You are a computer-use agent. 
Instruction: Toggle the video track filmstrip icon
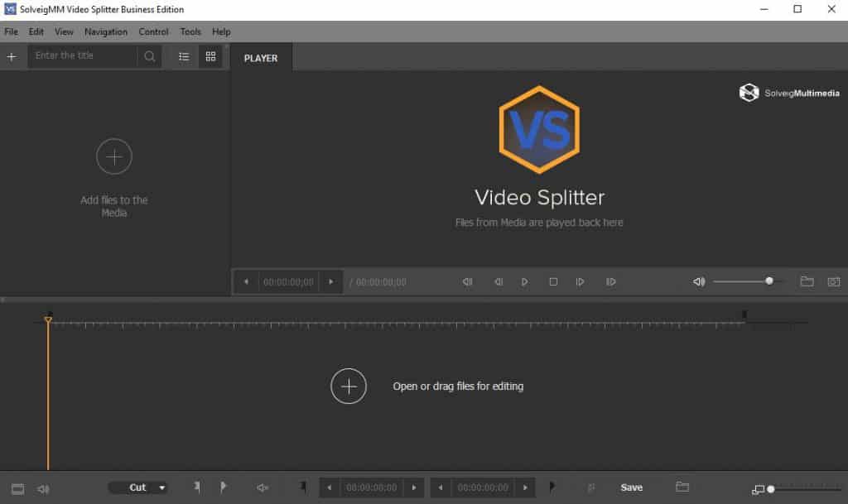18,489
